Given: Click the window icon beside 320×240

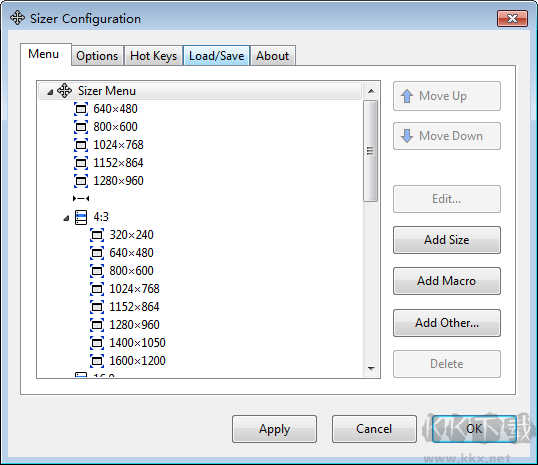Looking at the screenshot, I should [x=97, y=235].
